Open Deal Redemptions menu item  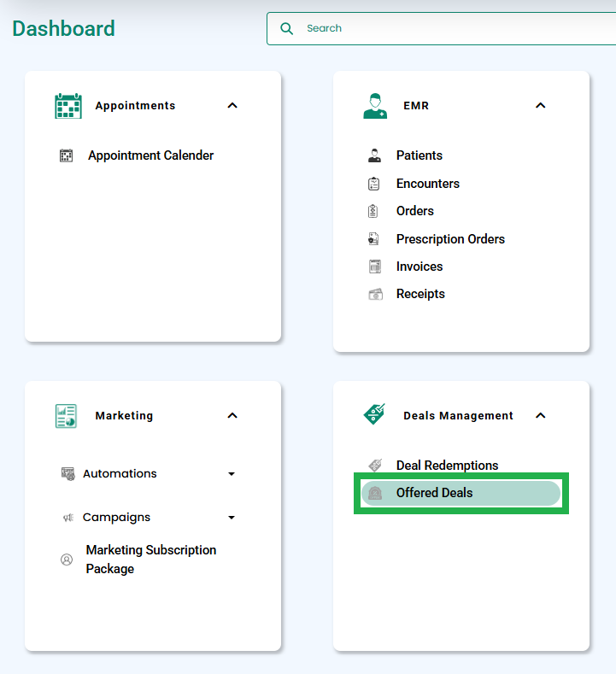[x=447, y=465]
